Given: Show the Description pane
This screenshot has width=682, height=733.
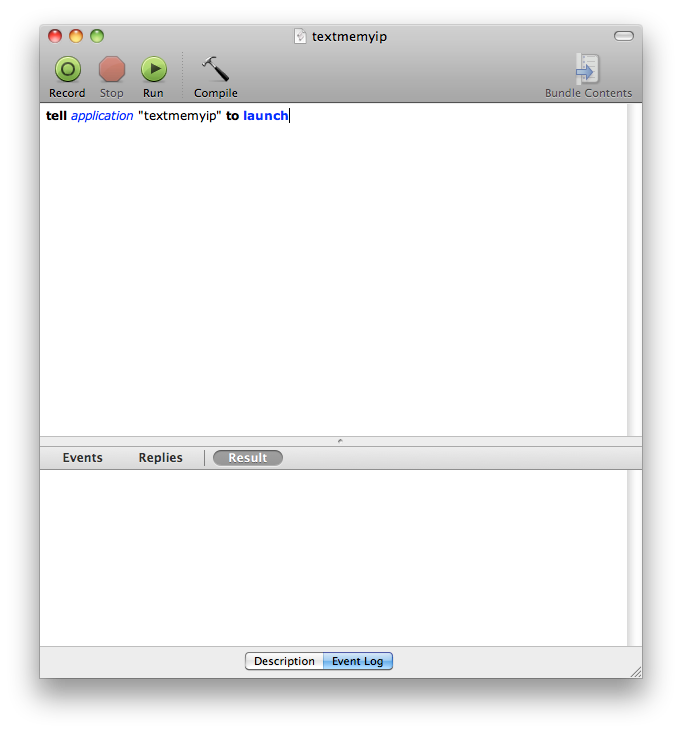Looking at the screenshot, I should [x=284, y=661].
